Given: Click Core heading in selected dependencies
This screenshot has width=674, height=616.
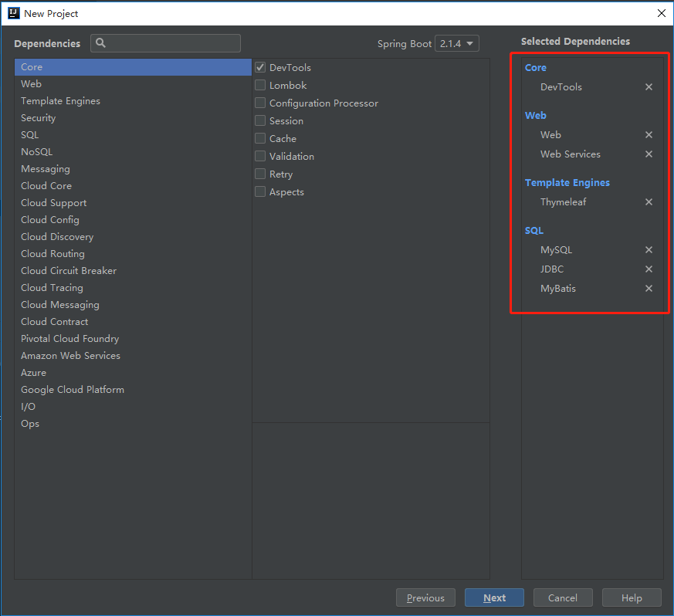Looking at the screenshot, I should (x=536, y=67).
